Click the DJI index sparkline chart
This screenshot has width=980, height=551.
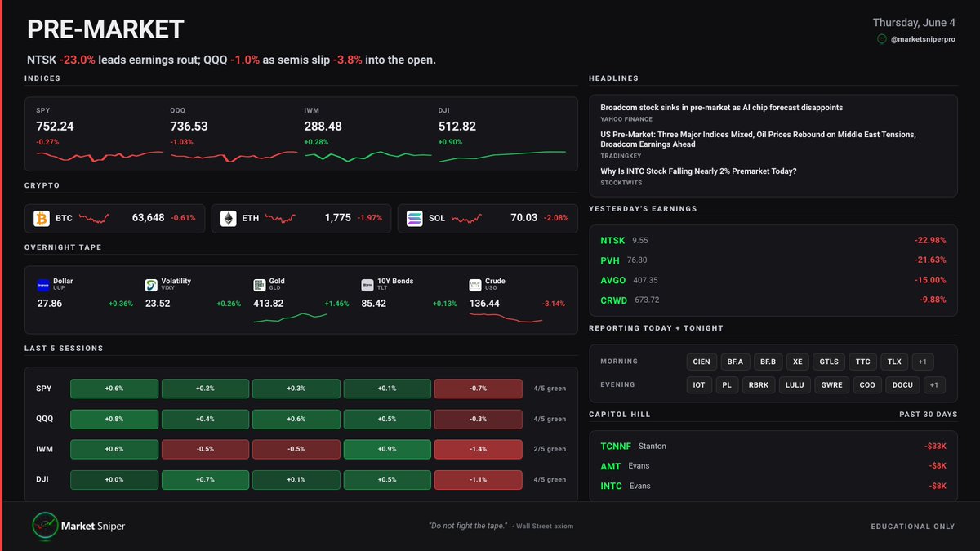[502, 156]
